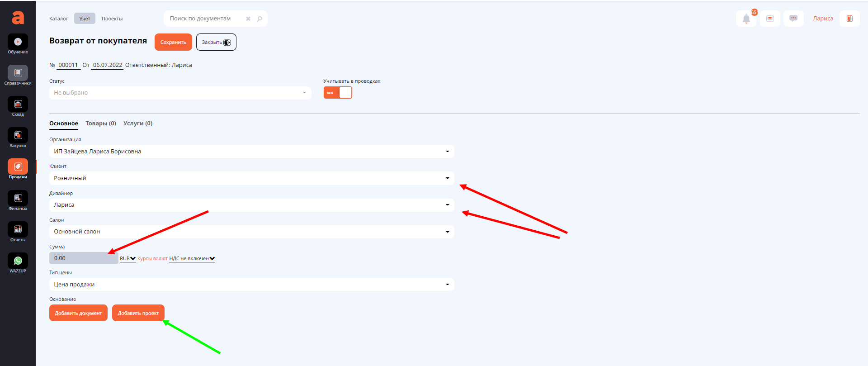Click the Сохранить button
This screenshot has height=366, width=868.
click(173, 42)
